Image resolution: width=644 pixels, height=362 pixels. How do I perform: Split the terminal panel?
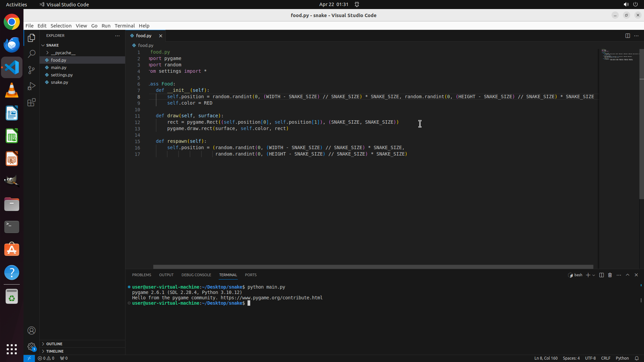(601, 275)
